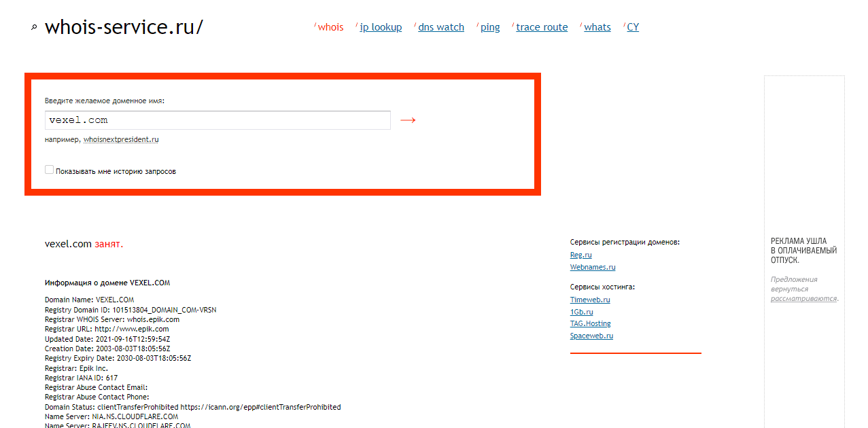The width and height of the screenshot is (868, 428).
Task: Click the 'рассматриваются' ad proposals link
Action: [803, 298]
